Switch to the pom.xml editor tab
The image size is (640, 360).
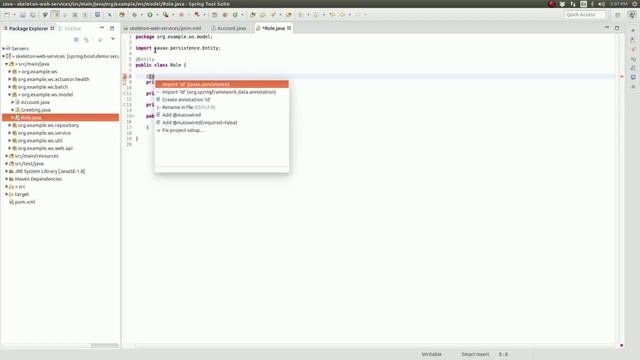click(x=162, y=28)
